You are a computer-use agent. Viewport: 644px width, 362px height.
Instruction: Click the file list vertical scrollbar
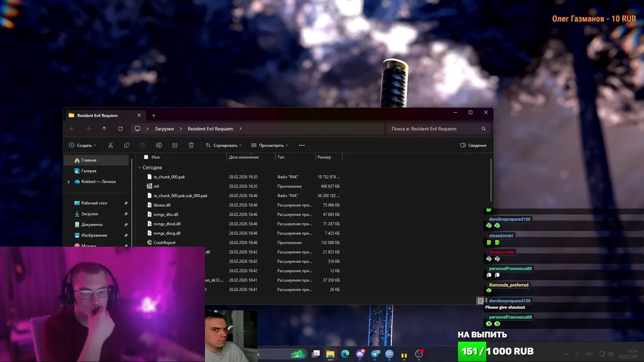point(491,180)
